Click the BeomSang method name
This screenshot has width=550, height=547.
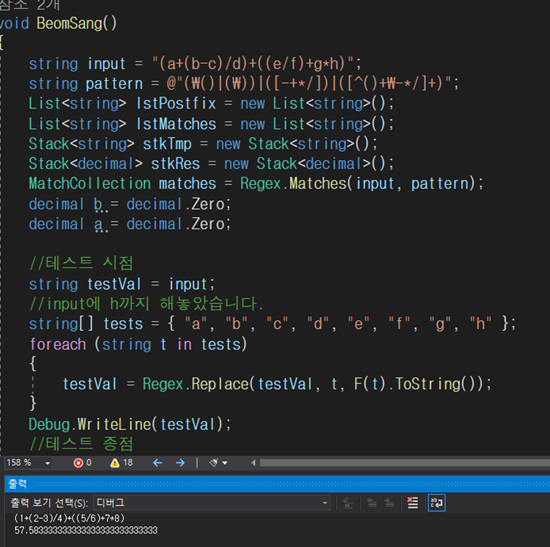69,24
